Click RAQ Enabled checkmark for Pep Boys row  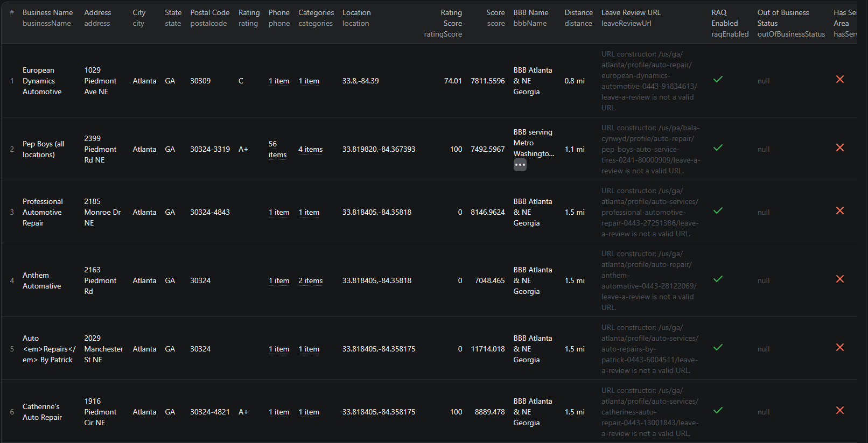click(718, 148)
